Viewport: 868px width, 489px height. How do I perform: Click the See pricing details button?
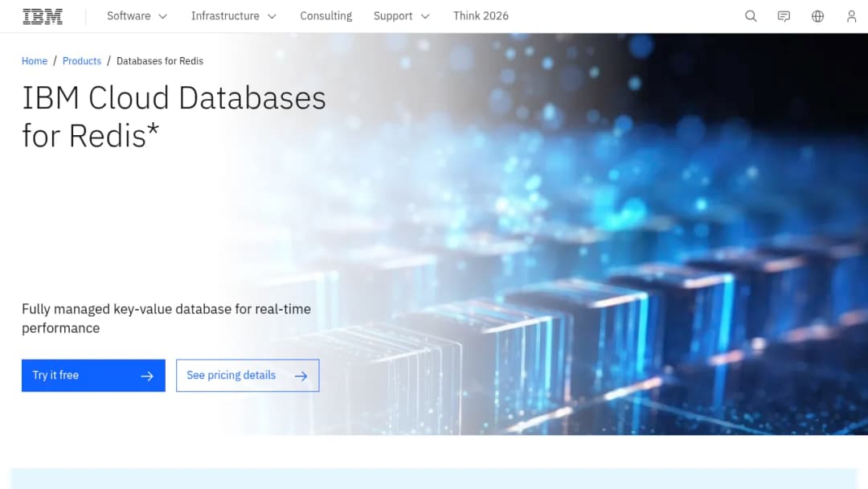pos(248,376)
